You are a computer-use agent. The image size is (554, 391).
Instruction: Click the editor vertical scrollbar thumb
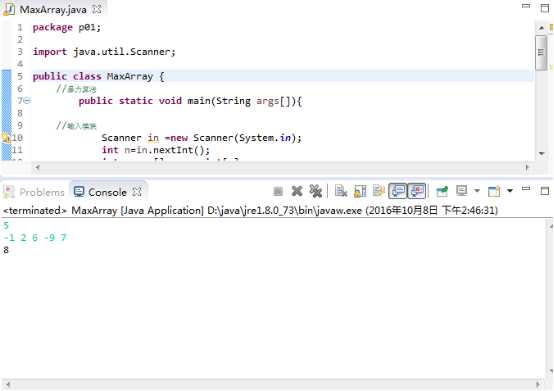tap(541, 52)
